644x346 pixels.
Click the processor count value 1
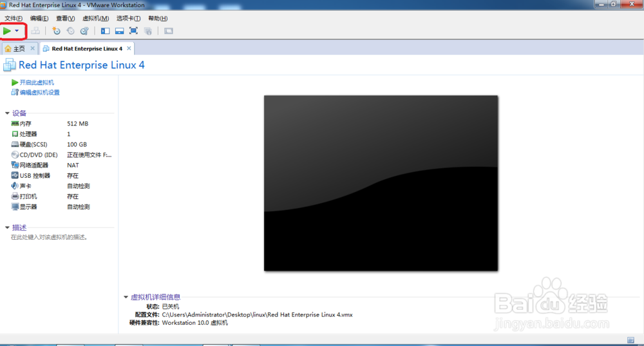coord(69,134)
